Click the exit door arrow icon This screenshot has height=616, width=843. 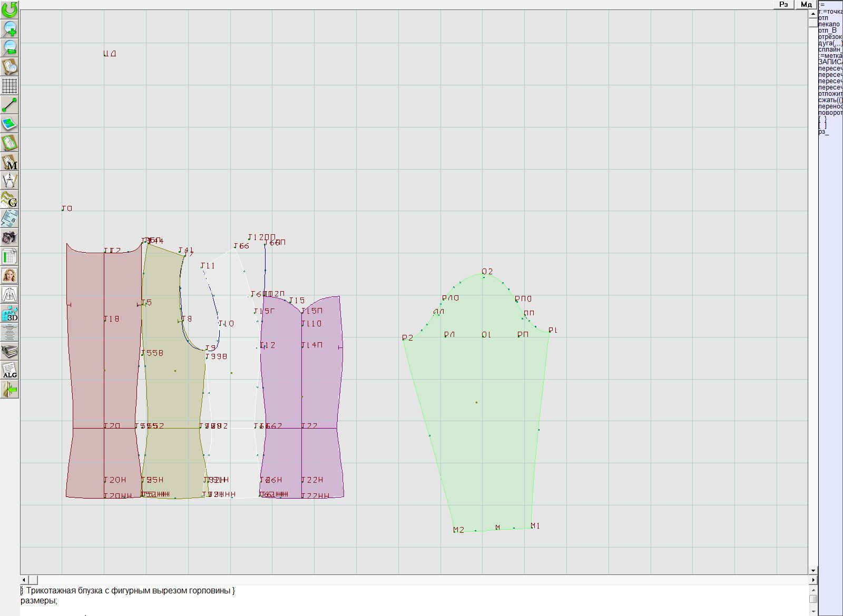pos(9,390)
